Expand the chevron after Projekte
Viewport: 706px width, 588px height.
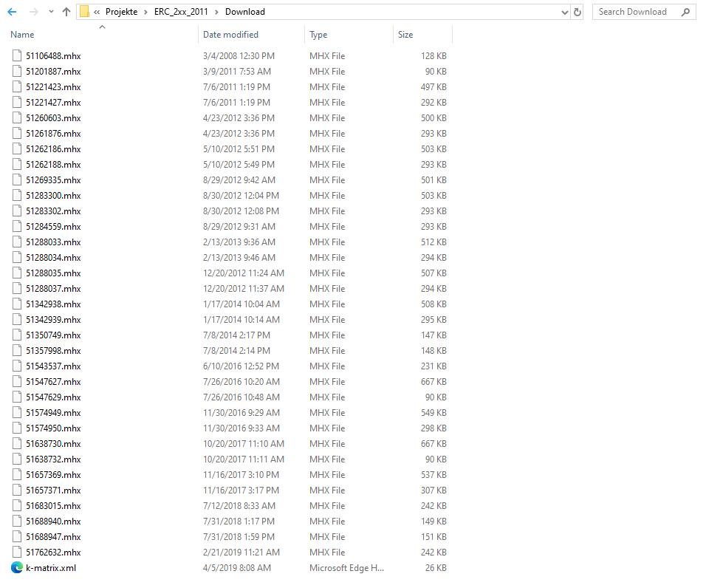click(x=146, y=12)
